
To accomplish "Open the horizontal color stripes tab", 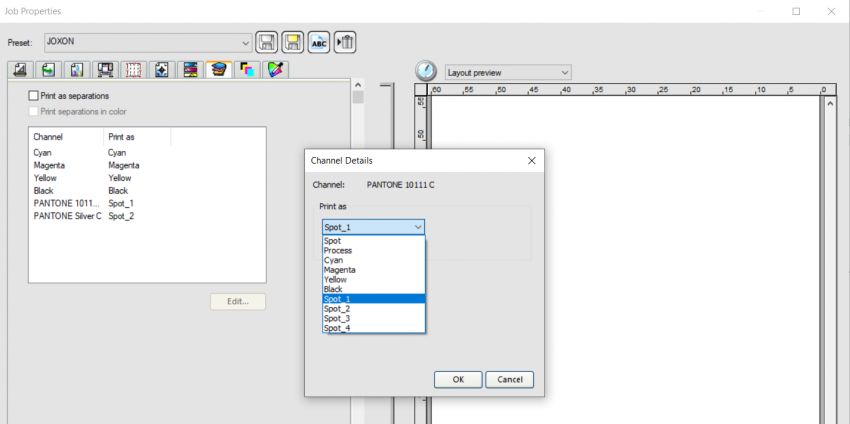I will pos(190,70).
